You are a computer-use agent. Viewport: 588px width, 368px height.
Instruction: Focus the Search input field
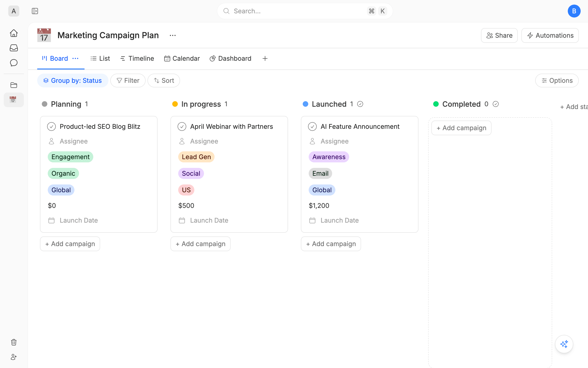305,11
